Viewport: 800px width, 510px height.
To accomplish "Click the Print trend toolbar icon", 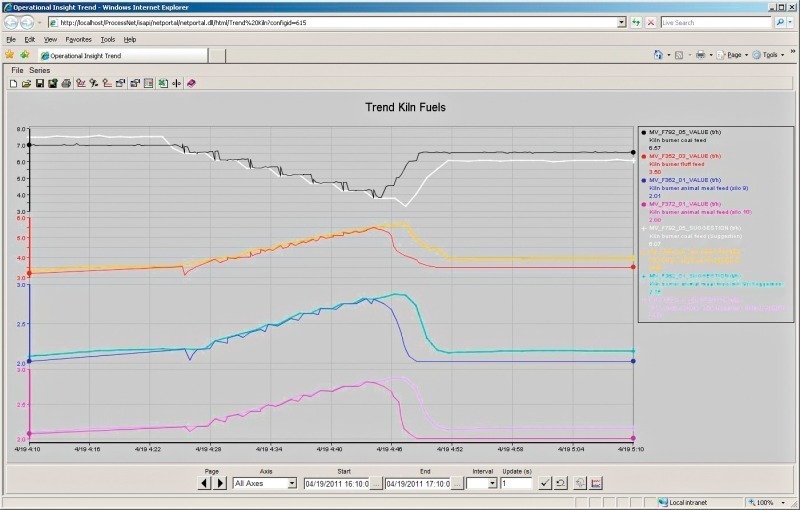I will point(66,83).
